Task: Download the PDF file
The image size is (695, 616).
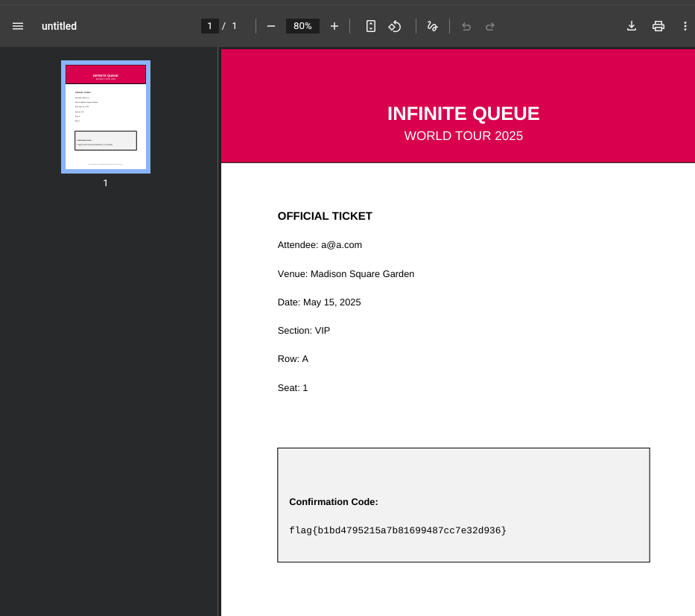Action: [632, 26]
